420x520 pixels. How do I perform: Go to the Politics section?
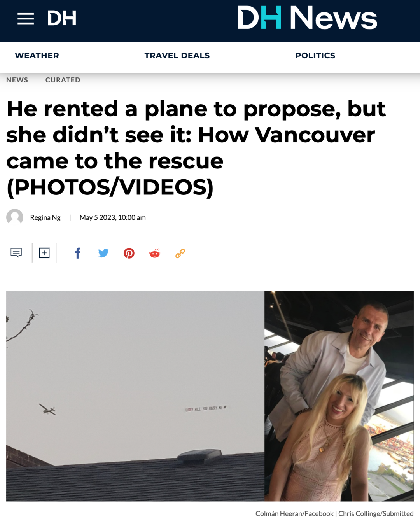pyautogui.click(x=315, y=56)
